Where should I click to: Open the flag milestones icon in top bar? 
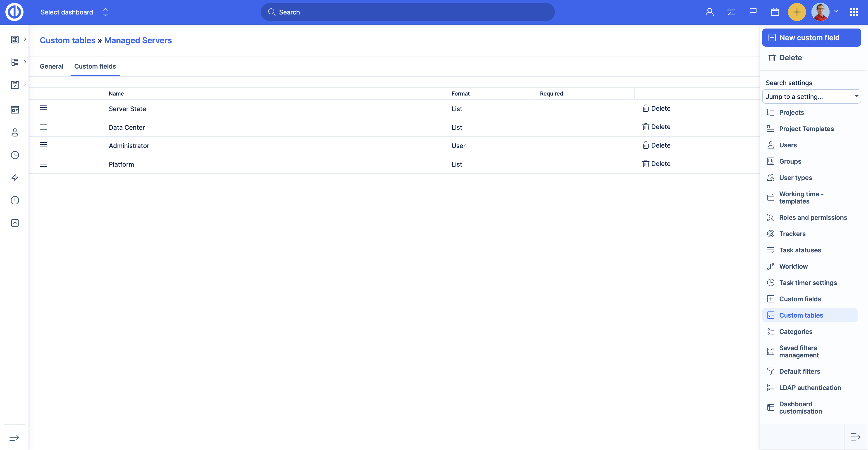click(753, 12)
